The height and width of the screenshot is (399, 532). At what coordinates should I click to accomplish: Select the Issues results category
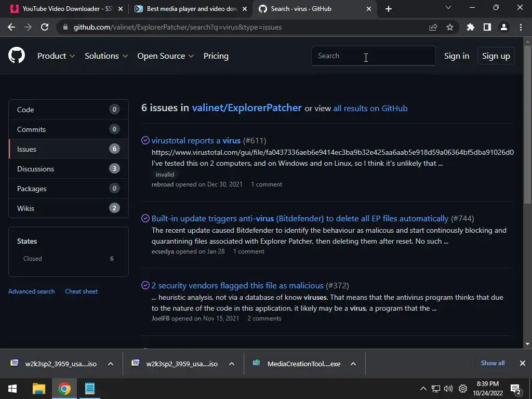(69, 149)
